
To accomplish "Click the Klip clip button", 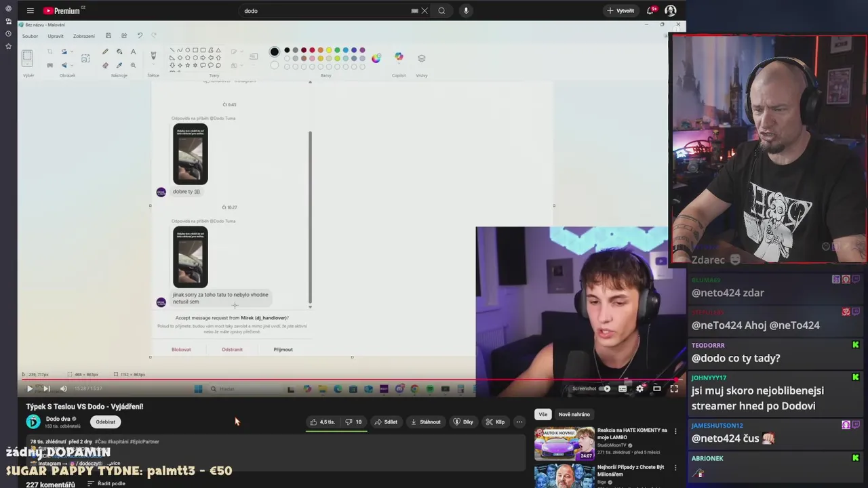I will (x=495, y=422).
